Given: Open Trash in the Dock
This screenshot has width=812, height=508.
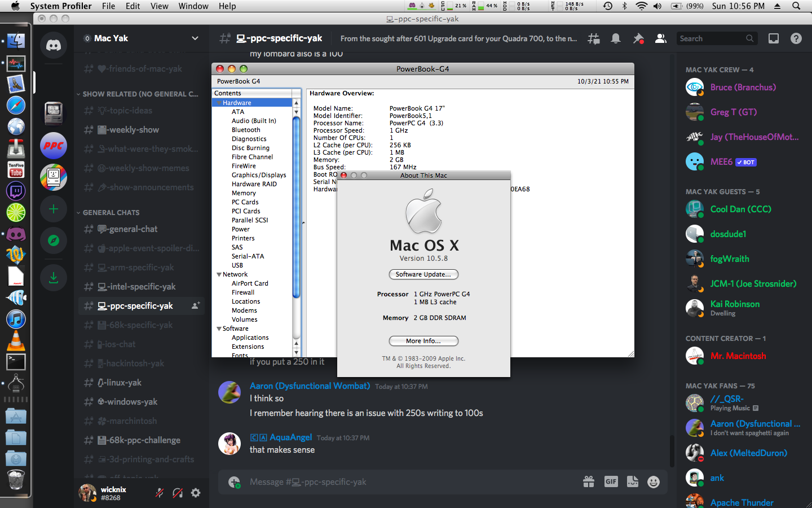Looking at the screenshot, I should tap(16, 480).
